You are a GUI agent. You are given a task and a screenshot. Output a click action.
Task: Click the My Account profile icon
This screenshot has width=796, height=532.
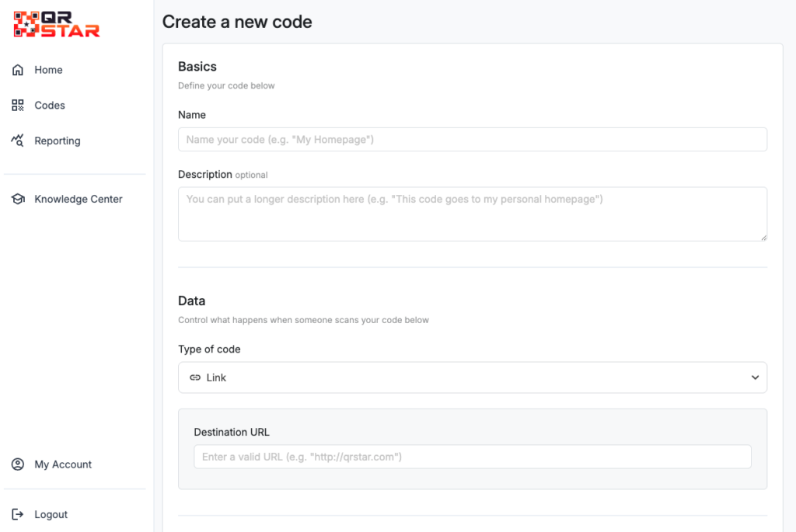click(x=18, y=464)
